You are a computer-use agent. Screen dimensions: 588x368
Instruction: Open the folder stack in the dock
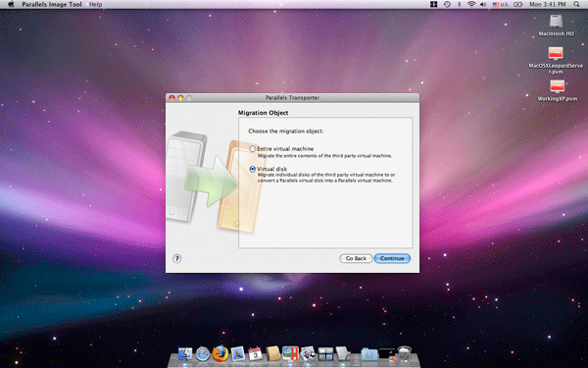[369, 354]
